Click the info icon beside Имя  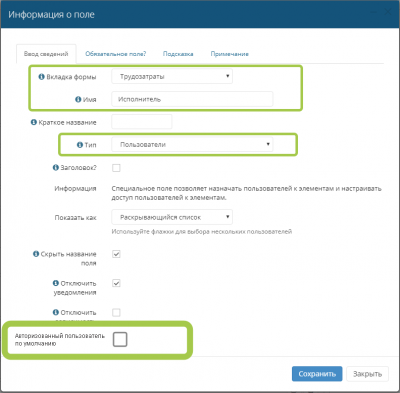click(x=78, y=99)
